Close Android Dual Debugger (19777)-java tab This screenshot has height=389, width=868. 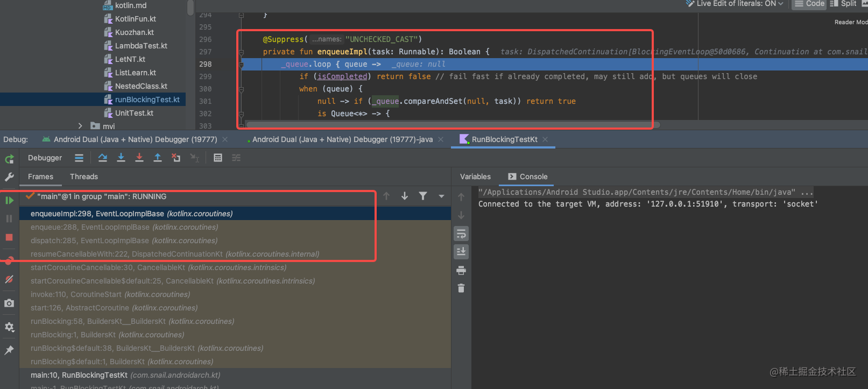point(441,139)
